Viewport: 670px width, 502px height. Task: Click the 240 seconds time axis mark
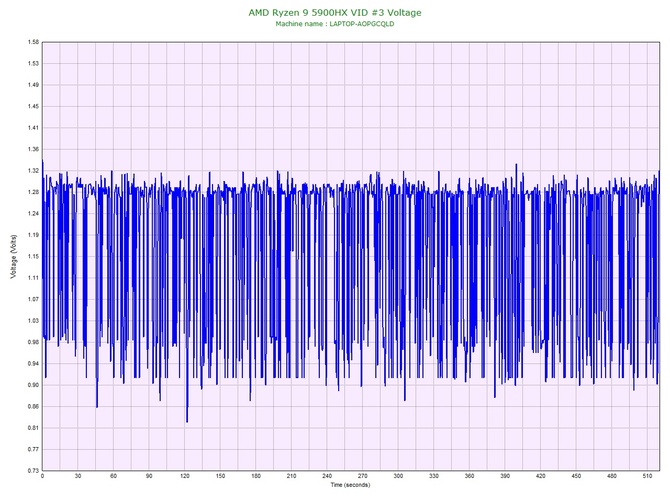[x=327, y=477]
